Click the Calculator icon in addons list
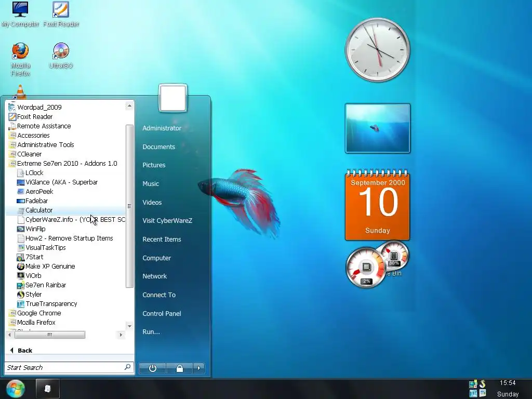This screenshot has width=532, height=399. [21, 210]
